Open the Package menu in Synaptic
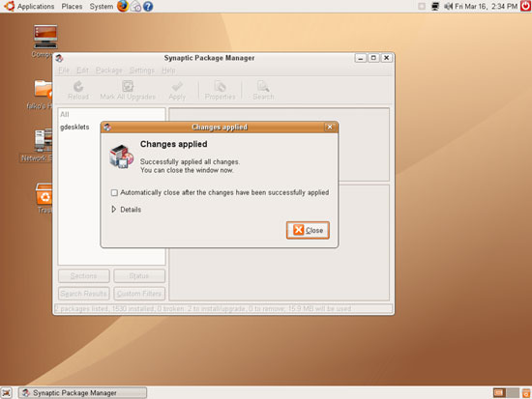This screenshot has height=399, width=532. tap(108, 71)
